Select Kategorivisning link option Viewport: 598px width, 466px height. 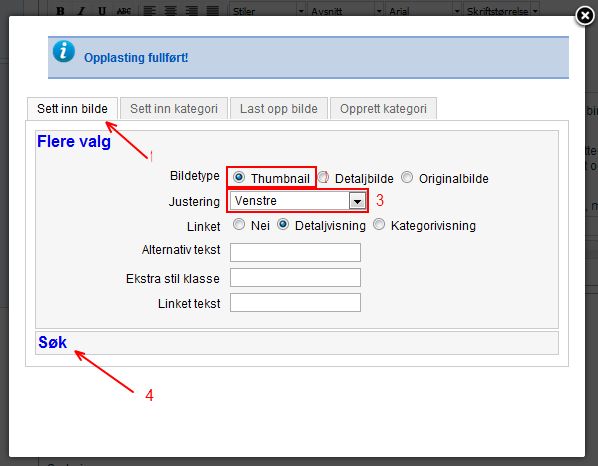tap(379, 224)
